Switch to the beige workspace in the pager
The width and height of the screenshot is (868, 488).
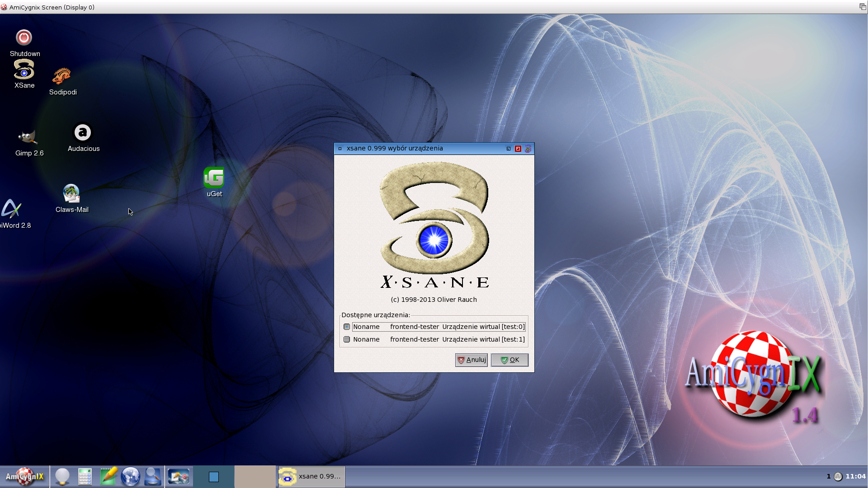tap(255, 477)
